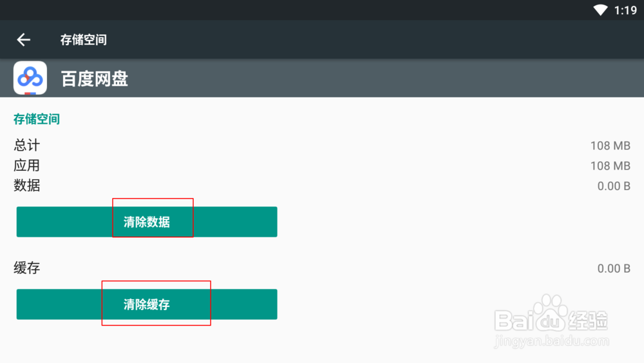Click the 应用 108 MB value
644x363 pixels.
611,166
